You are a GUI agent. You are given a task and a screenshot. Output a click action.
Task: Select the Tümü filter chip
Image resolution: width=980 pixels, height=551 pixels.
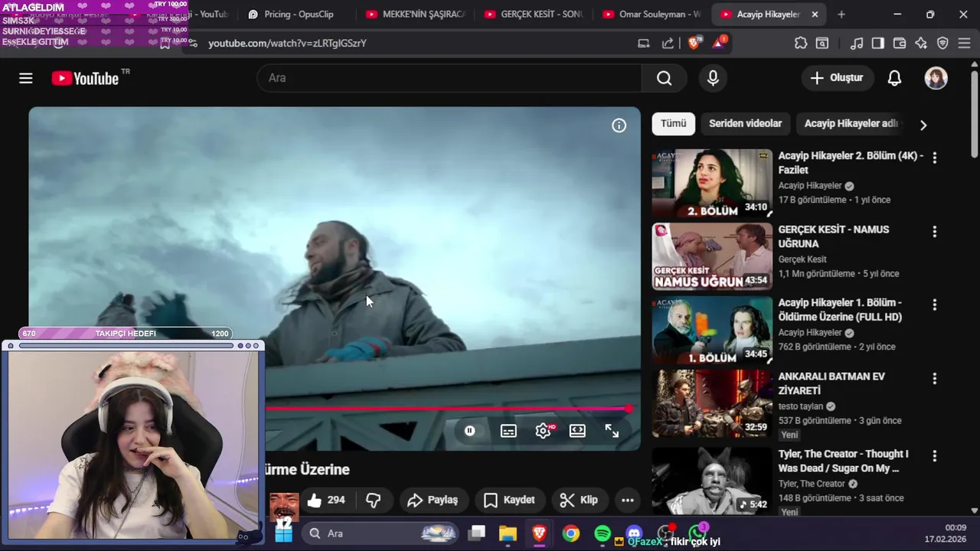coord(674,124)
